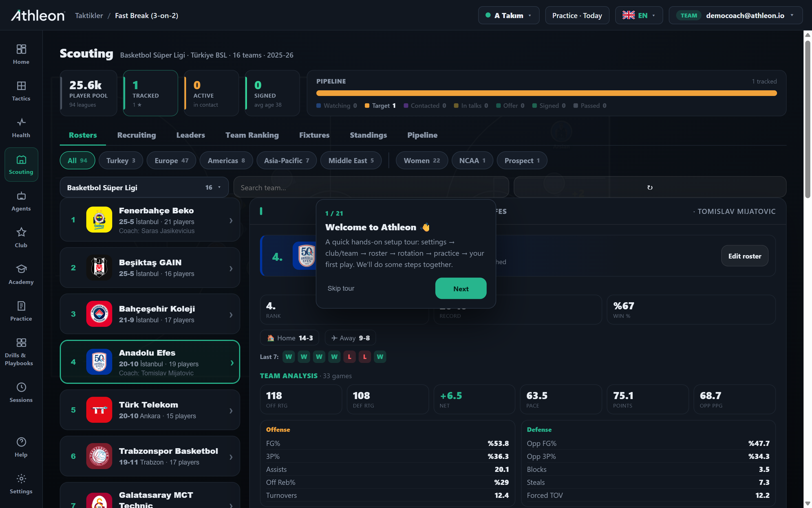Switch to the Recruiting tab
Screen dimensions: 812x508
(136, 135)
